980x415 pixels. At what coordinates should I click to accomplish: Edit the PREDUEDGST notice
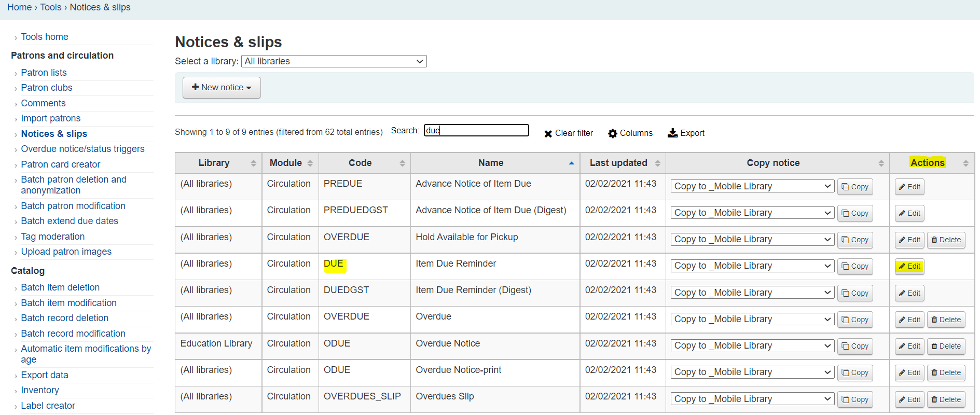point(909,213)
